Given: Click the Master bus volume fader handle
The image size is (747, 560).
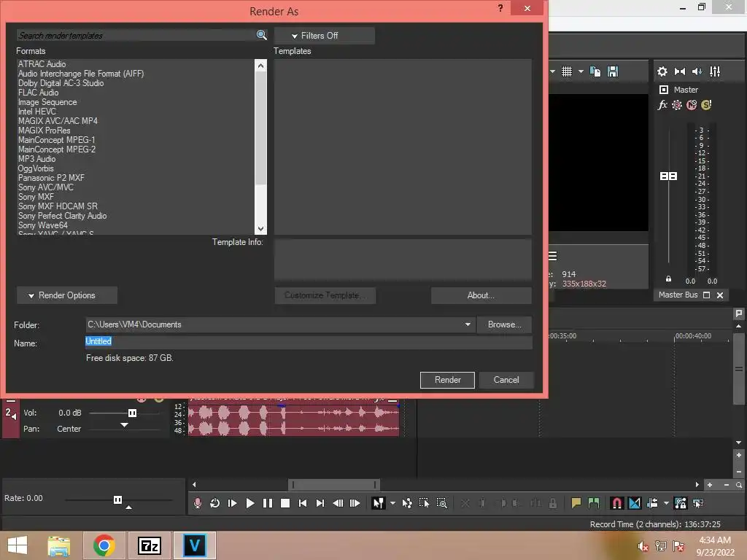Looking at the screenshot, I should [x=668, y=176].
